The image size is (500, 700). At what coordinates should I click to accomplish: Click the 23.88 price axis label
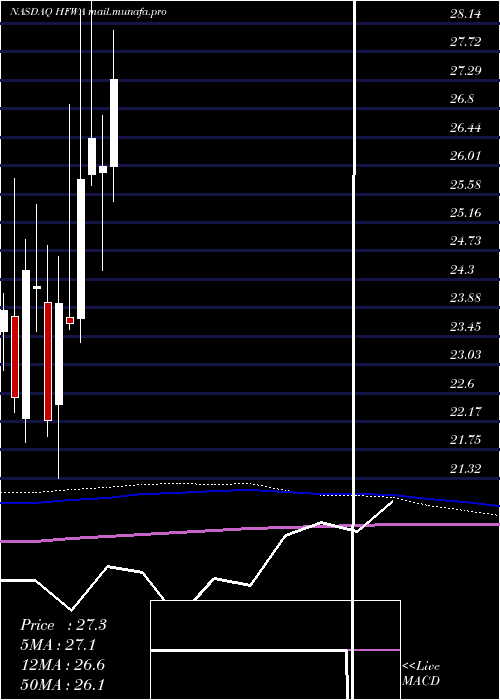click(466, 298)
